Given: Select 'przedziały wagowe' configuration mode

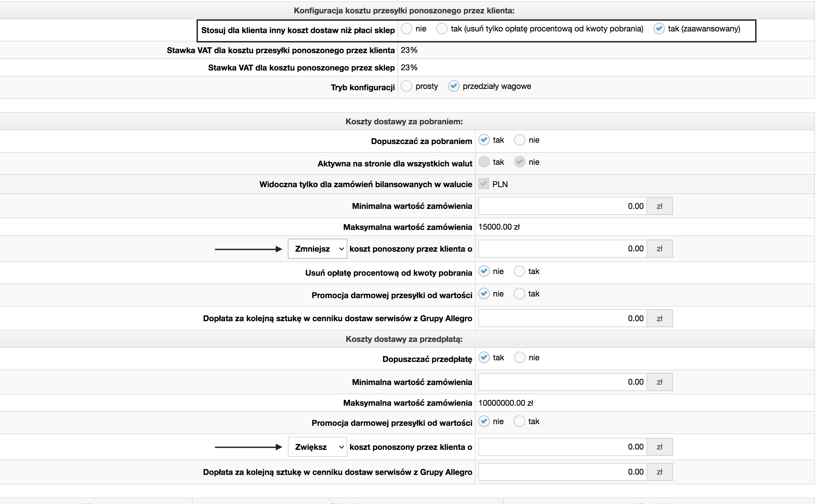Looking at the screenshot, I should [454, 86].
